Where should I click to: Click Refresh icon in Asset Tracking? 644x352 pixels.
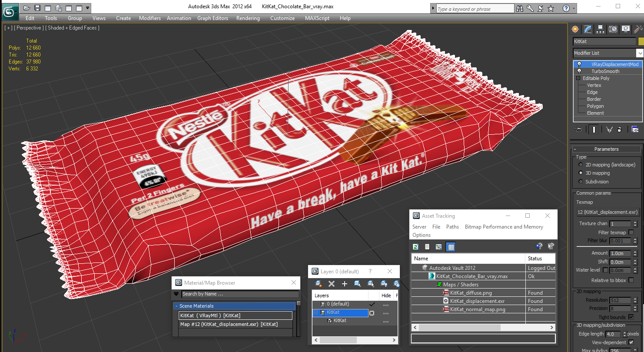[x=416, y=247]
